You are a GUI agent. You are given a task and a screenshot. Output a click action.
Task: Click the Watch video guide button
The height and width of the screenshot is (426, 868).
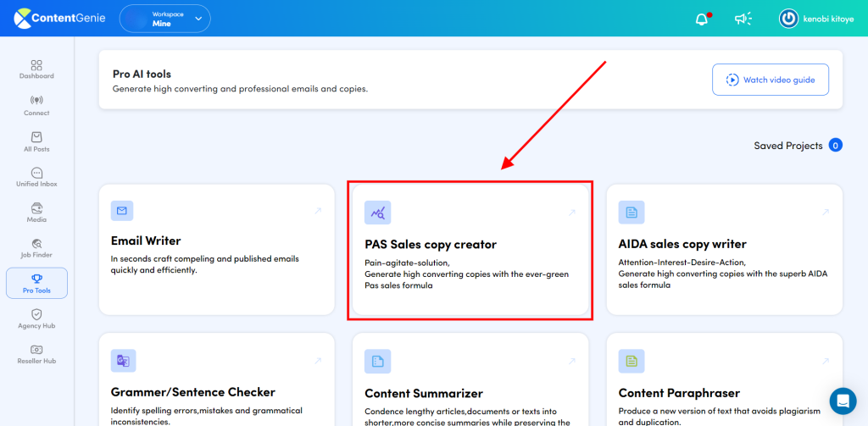[x=771, y=80]
